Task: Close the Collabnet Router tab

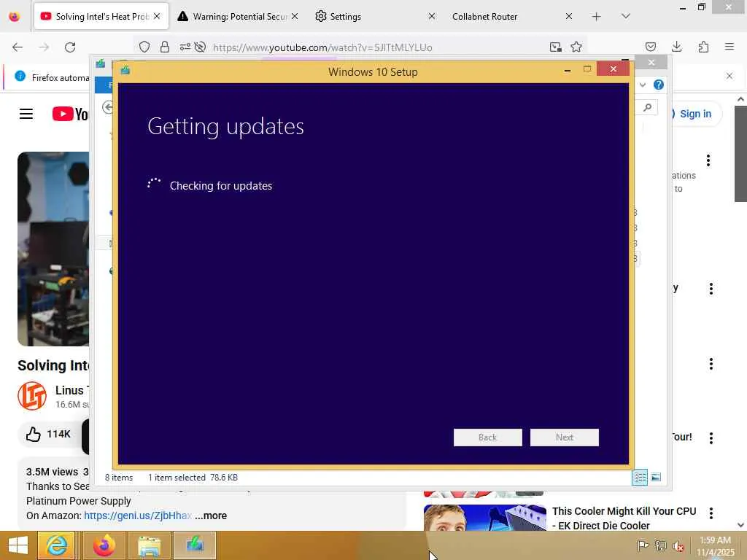Action: (x=569, y=17)
